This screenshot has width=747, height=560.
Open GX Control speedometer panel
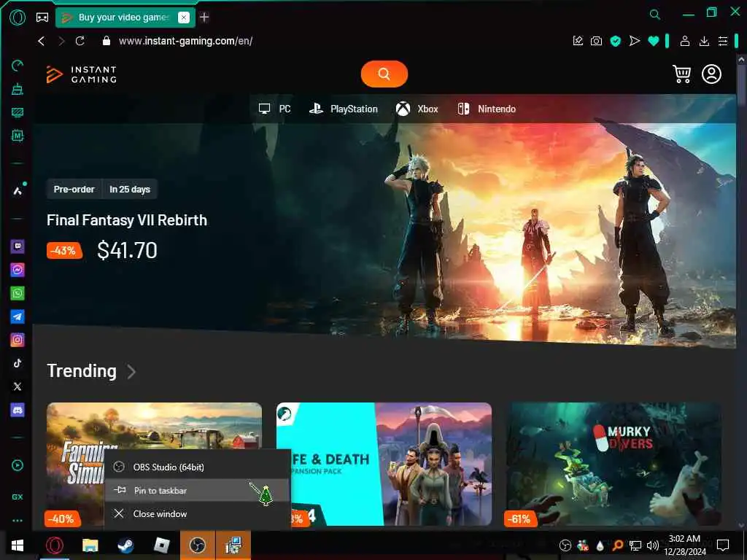tap(18, 65)
